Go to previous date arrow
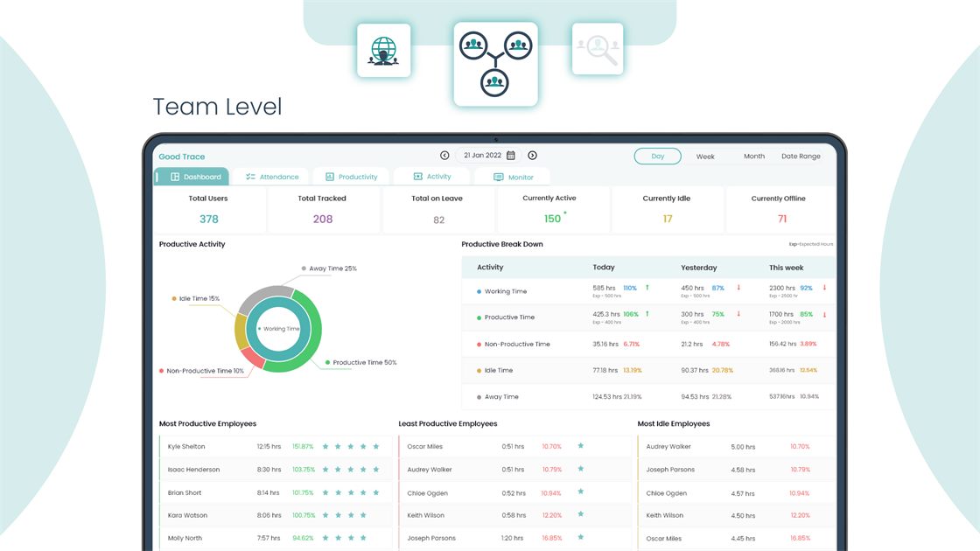 444,156
